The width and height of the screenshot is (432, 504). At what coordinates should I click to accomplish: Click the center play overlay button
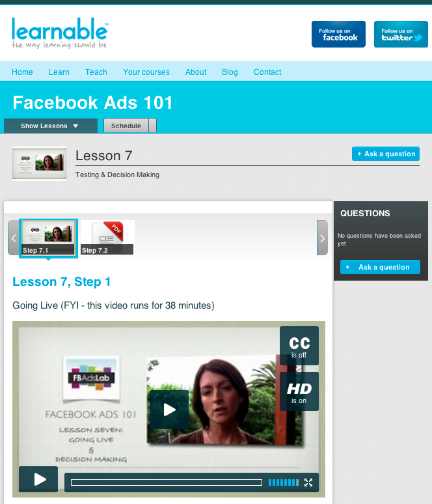tap(169, 410)
